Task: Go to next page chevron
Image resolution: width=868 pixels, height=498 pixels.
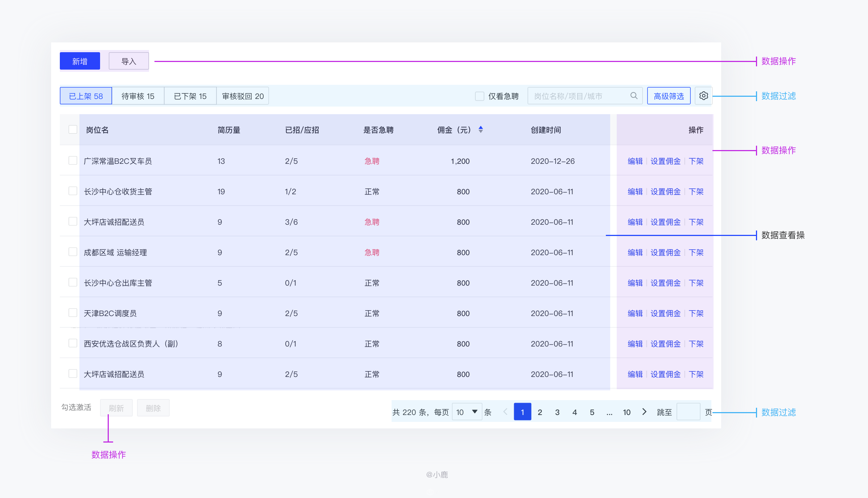Action: (x=644, y=412)
